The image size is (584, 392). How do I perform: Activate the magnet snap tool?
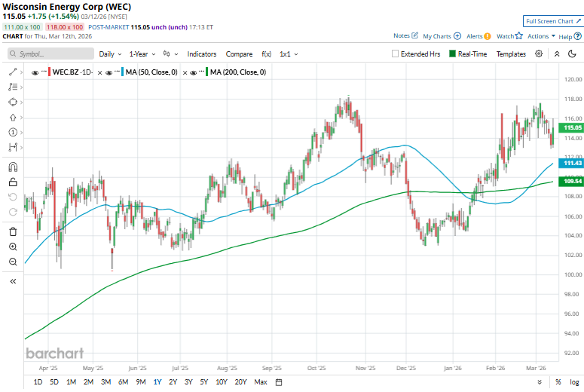click(13, 167)
